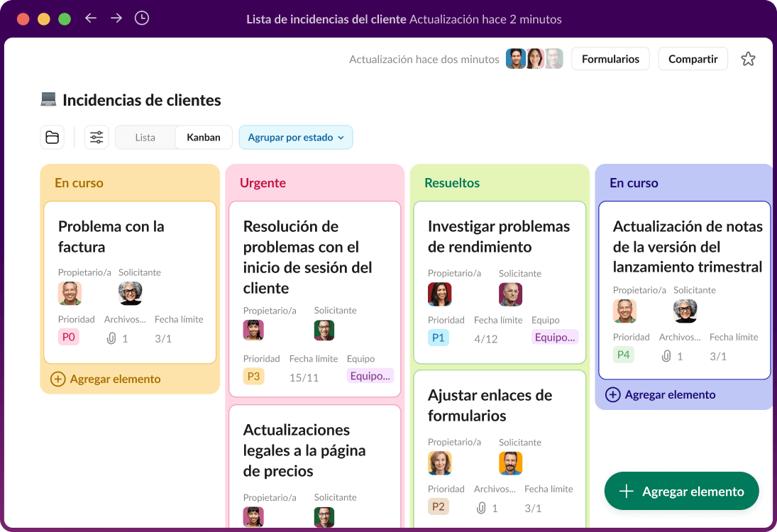Navigate forward using the forward arrow
Image resolution: width=777 pixels, height=532 pixels.
(116, 18)
